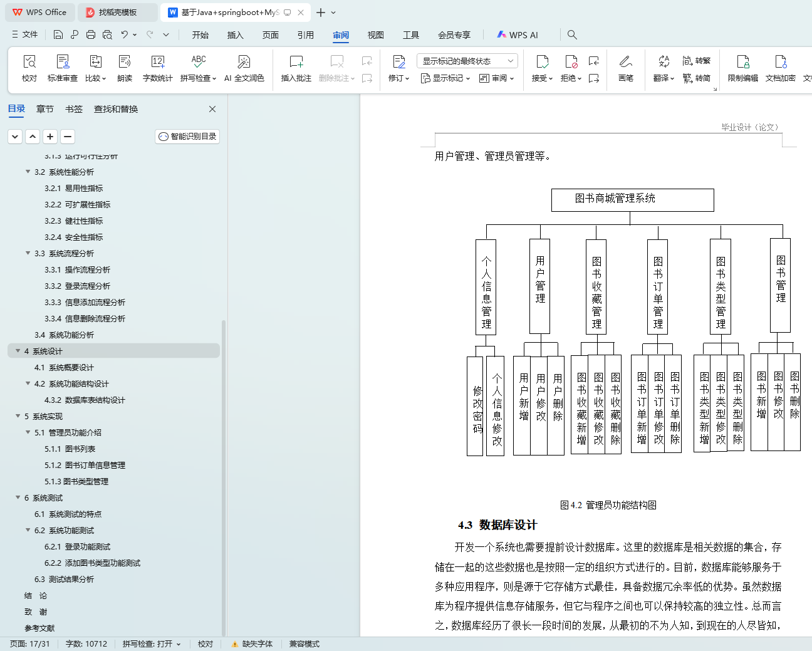812x651 pixels.
Task: Switch to the 引用 ribbon tab
Action: [x=306, y=35]
